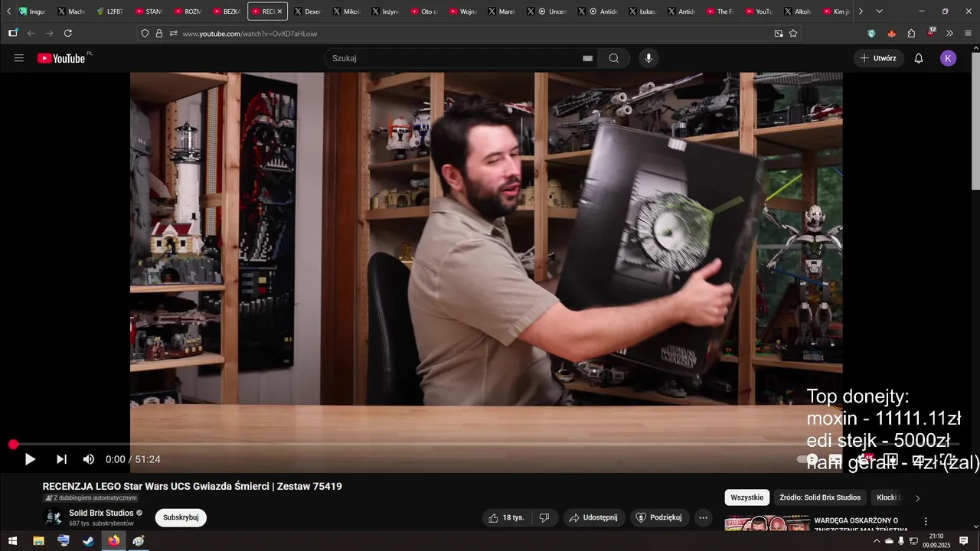This screenshot has width=980, height=551.
Task: Open more actions three-dot menu below video
Action: click(x=703, y=517)
